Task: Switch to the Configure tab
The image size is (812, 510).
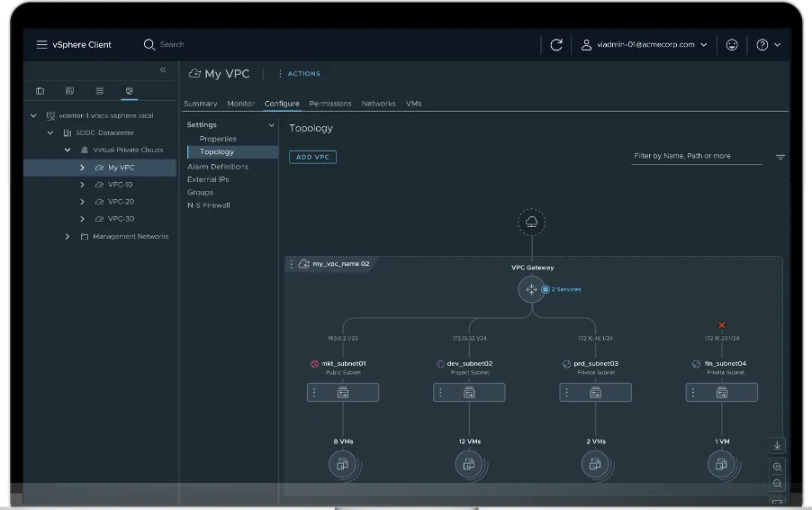Action: pos(282,104)
